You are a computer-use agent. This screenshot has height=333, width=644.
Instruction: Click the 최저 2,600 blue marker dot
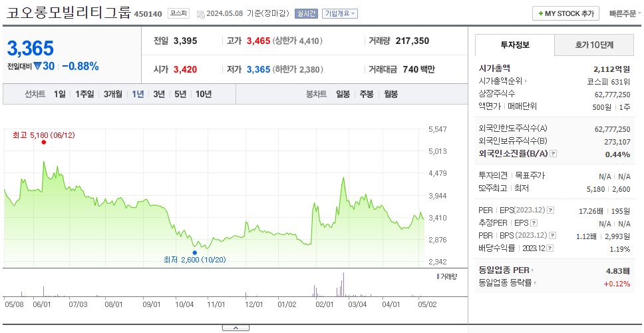(x=194, y=252)
